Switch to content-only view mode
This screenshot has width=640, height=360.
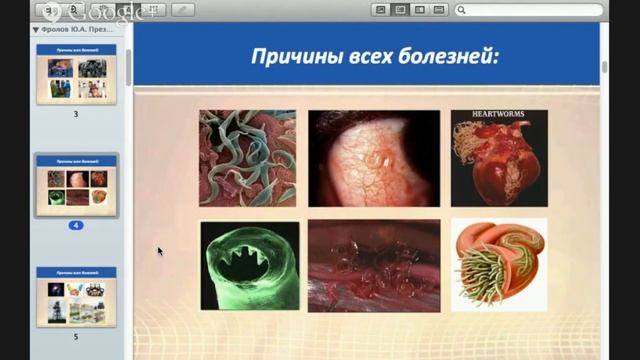coord(380,10)
